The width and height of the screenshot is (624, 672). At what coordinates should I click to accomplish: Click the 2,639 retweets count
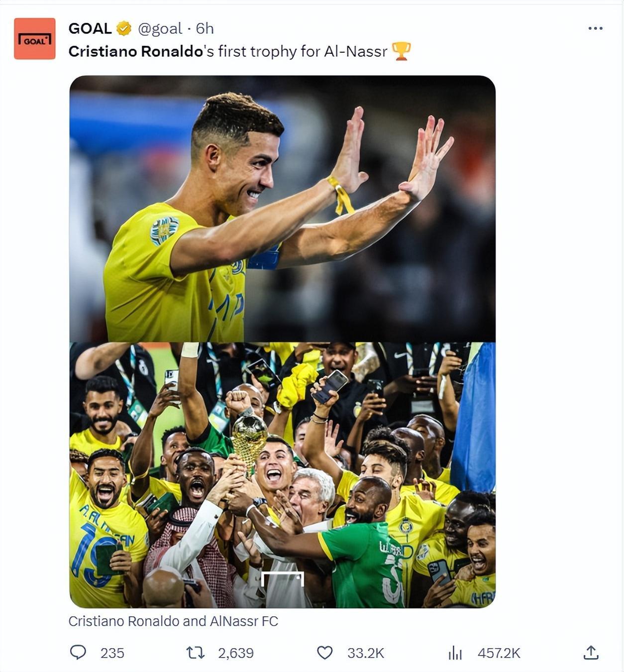point(236,653)
